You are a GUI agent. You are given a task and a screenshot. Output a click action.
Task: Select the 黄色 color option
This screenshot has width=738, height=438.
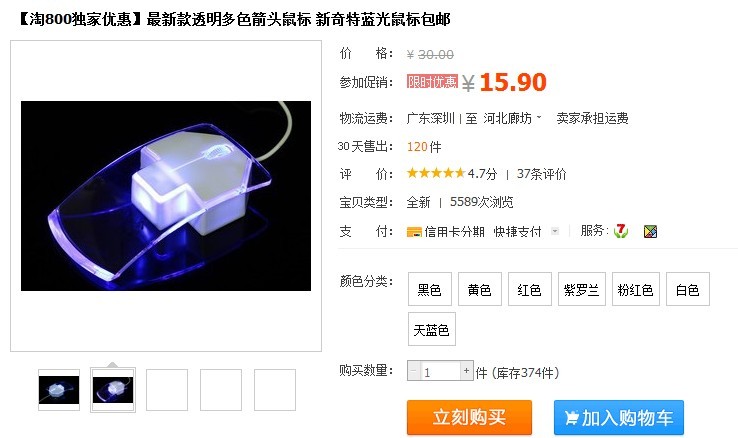480,289
